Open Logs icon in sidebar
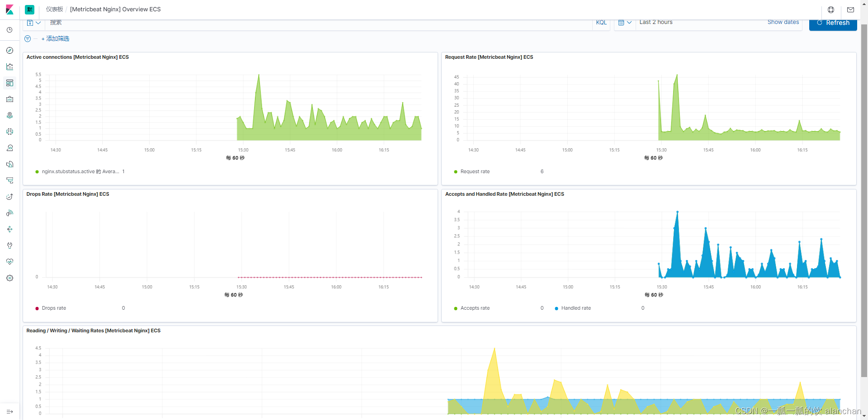This screenshot has height=420, width=868. click(x=9, y=165)
